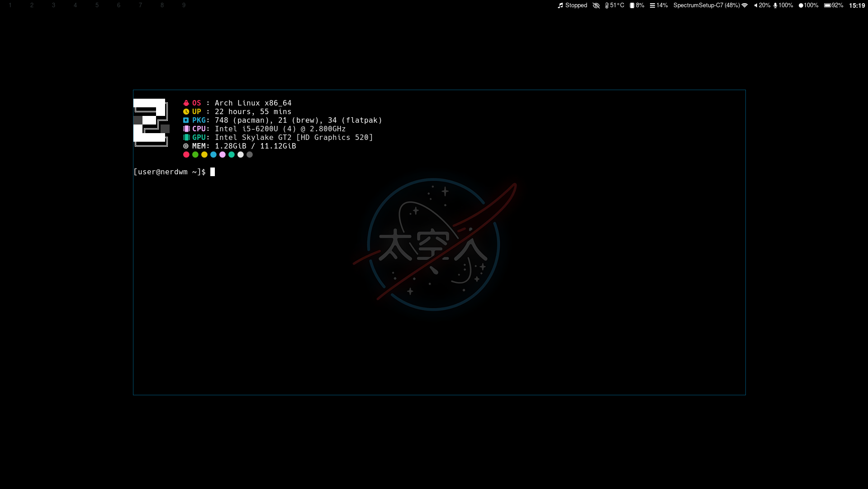Switch to workspace tag 1

pyautogui.click(x=10, y=5)
